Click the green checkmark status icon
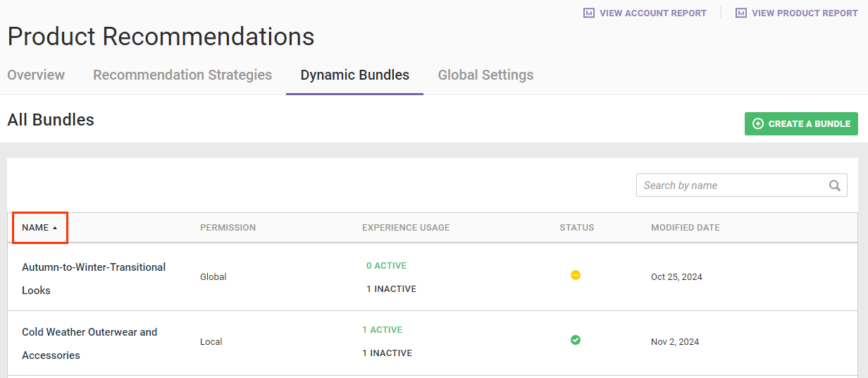The width and height of the screenshot is (868, 378). [x=576, y=340]
